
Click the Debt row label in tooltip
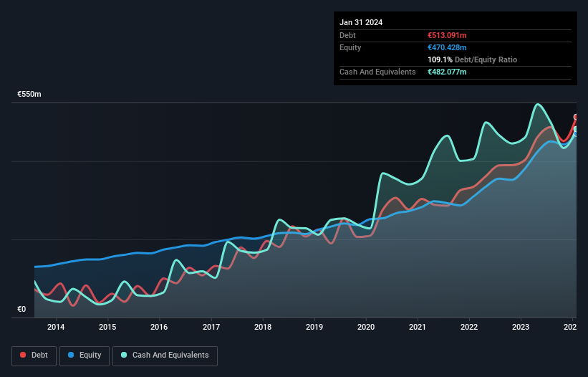click(347, 35)
